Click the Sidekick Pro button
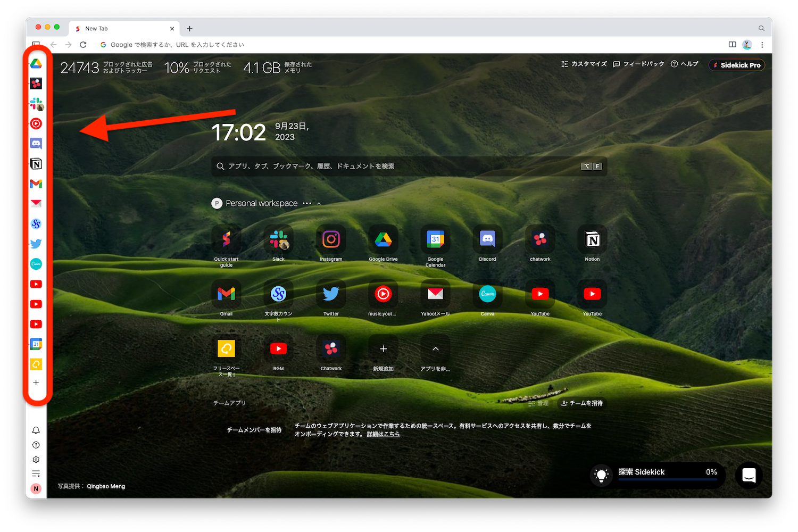 point(737,65)
